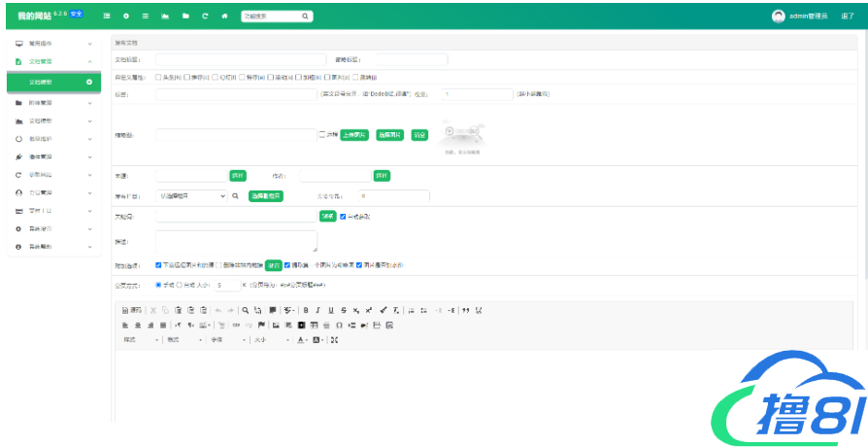The height and width of the screenshot is (447, 868).
Task: Click the gear icon in top navbar
Action: point(126,17)
